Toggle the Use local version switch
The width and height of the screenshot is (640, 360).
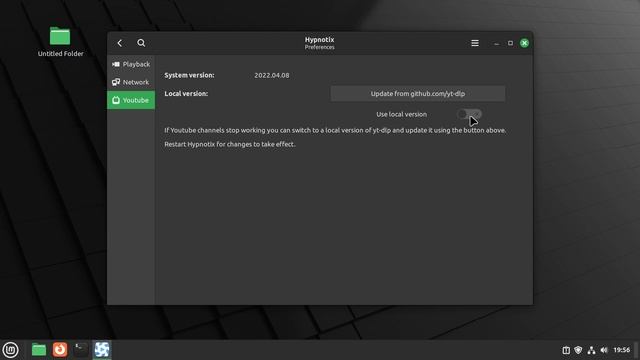469,114
